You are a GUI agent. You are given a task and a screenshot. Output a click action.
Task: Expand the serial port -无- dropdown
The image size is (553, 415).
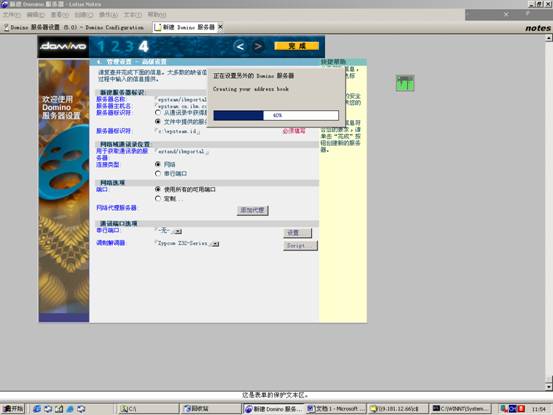178,231
